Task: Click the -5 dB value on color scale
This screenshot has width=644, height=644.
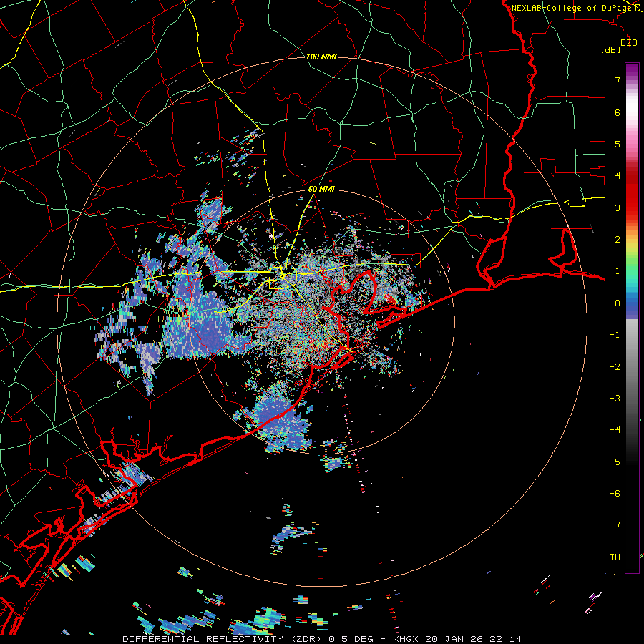Action: [615, 462]
